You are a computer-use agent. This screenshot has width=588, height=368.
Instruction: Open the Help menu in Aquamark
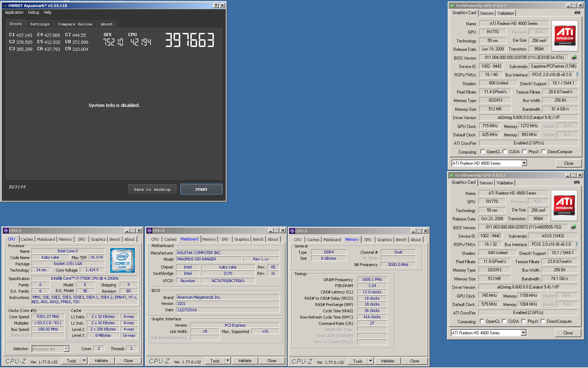48,12
